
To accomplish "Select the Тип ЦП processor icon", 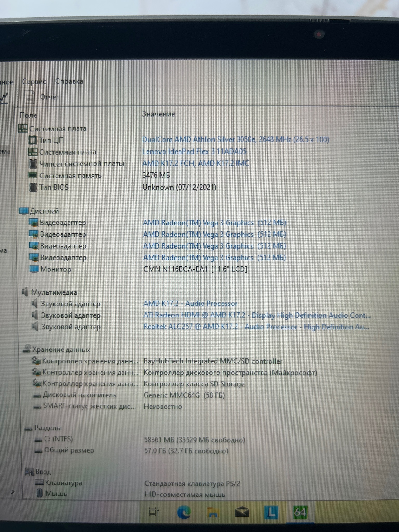I will pos(33,140).
